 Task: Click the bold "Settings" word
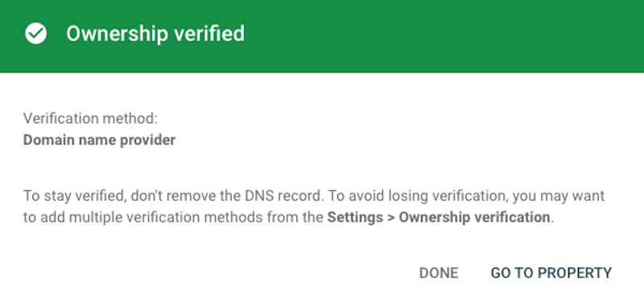354,218
